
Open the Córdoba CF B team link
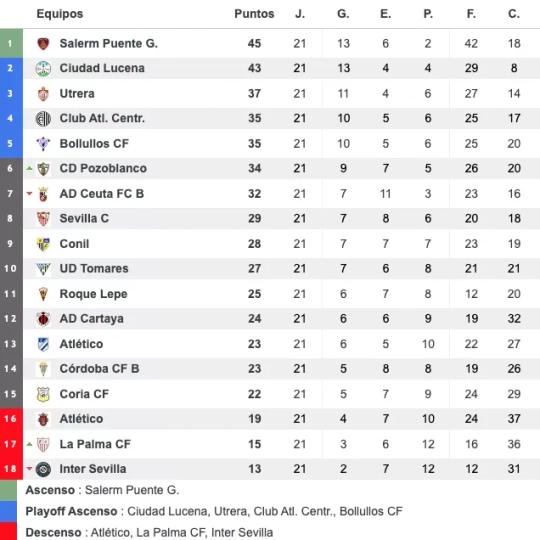99,369
